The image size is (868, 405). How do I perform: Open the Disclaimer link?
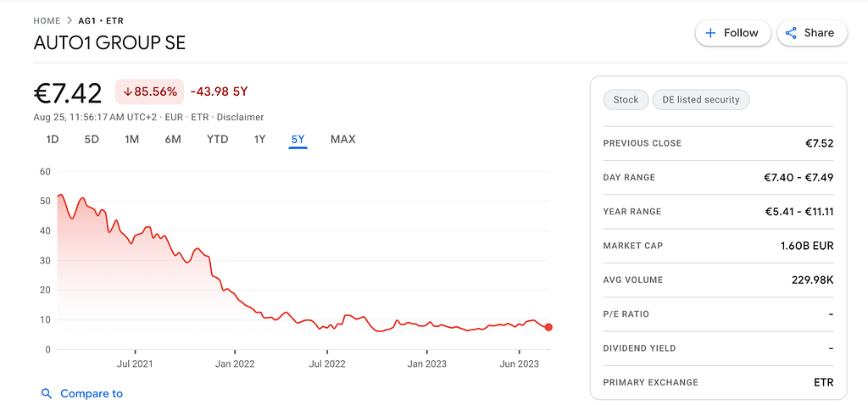(240, 117)
